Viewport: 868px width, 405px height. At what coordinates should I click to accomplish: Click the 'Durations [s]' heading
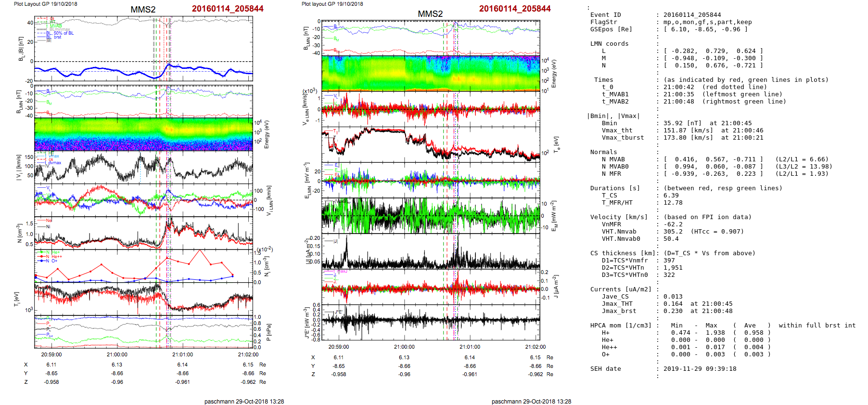coord(615,188)
